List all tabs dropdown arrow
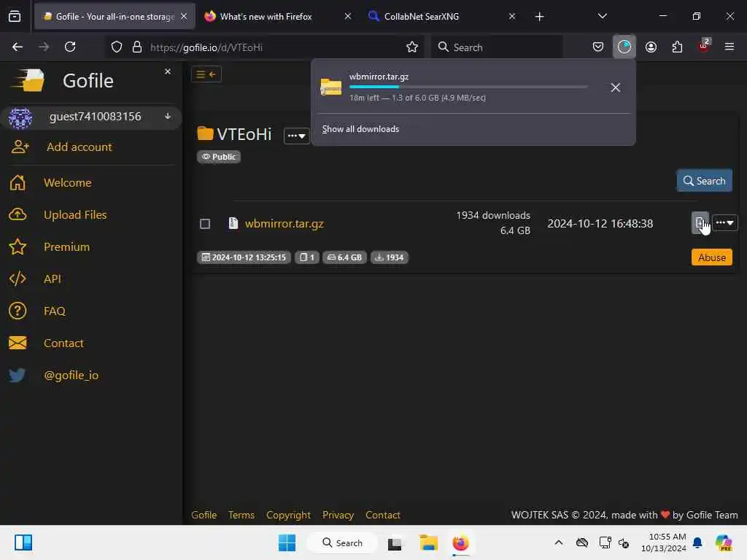 (x=602, y=17)
